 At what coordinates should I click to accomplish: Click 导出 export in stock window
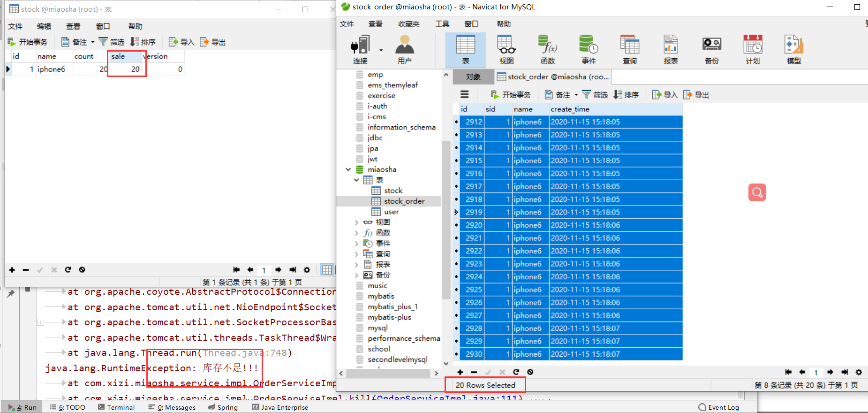pyautogui.click(x=212, y=42)
